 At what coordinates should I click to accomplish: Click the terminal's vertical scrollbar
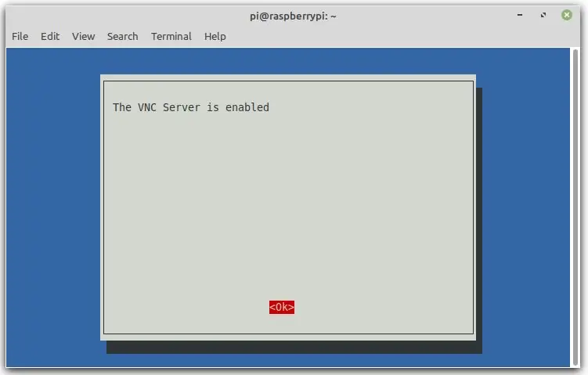[575, 207]
